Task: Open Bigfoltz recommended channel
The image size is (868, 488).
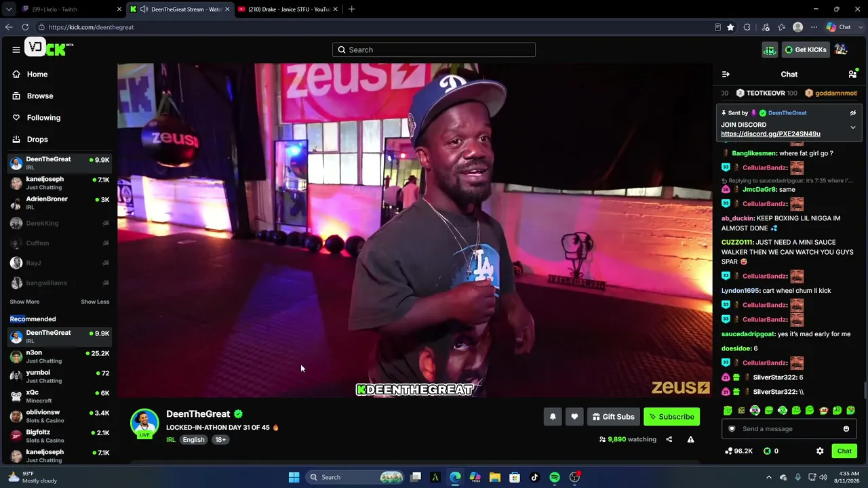Action: 60,436
